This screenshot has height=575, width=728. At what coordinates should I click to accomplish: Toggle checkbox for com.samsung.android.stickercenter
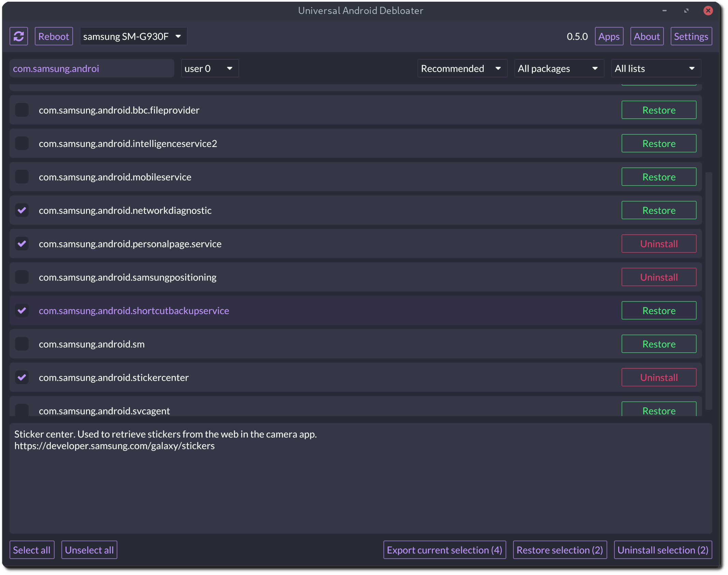coord(22,378)
